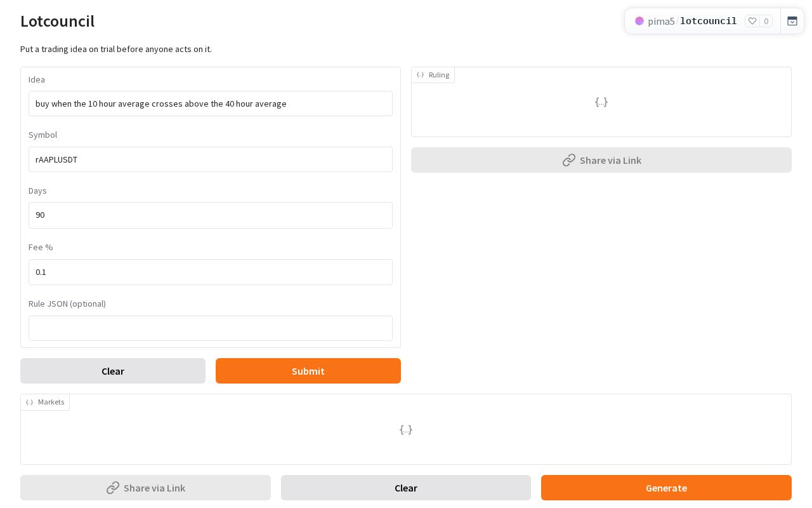Click the Generate button
812x508 pixels.
pos(666,488)
